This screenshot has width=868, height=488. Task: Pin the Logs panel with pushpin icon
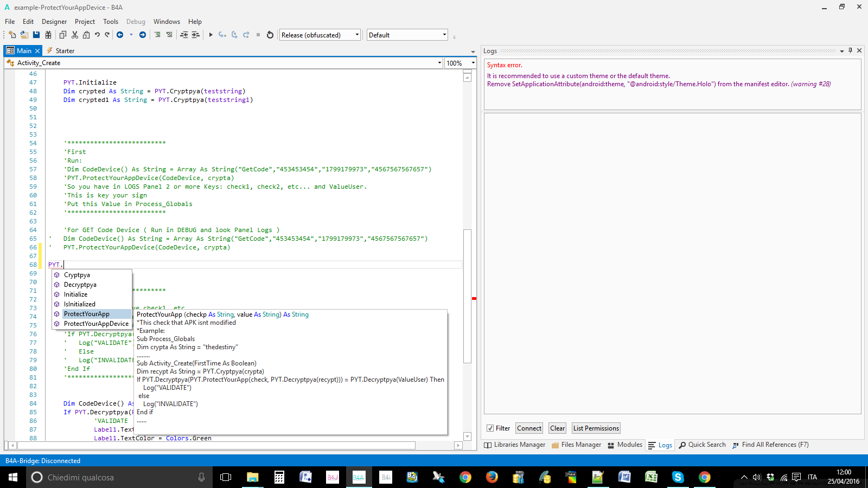850,50
